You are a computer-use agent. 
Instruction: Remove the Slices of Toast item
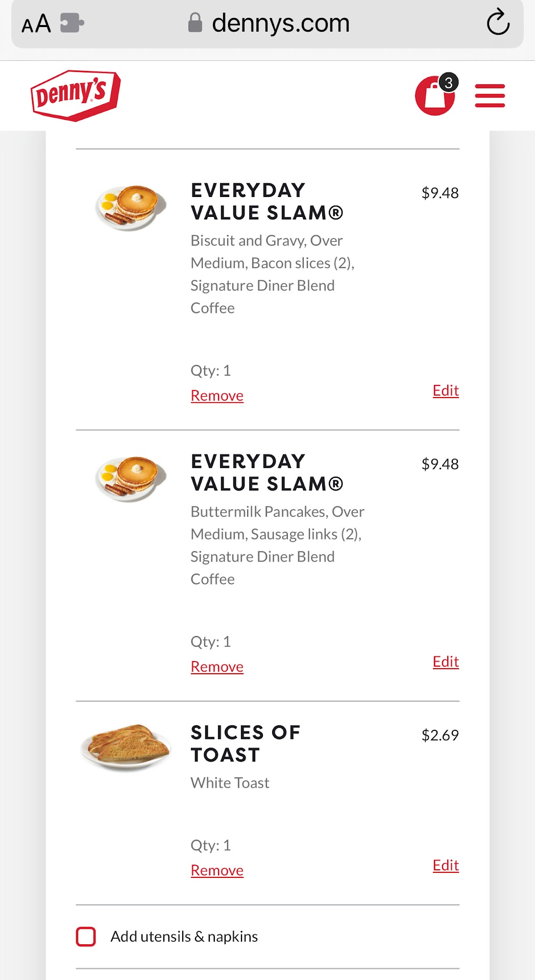tap(217, 870)
